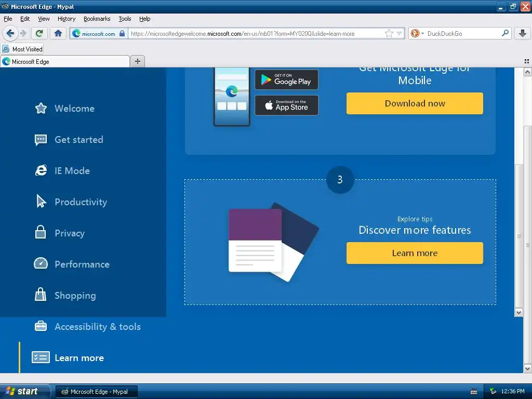532x399 pixels.
Task: Open the IE Mode section
Action: click(x=72, y=170)
